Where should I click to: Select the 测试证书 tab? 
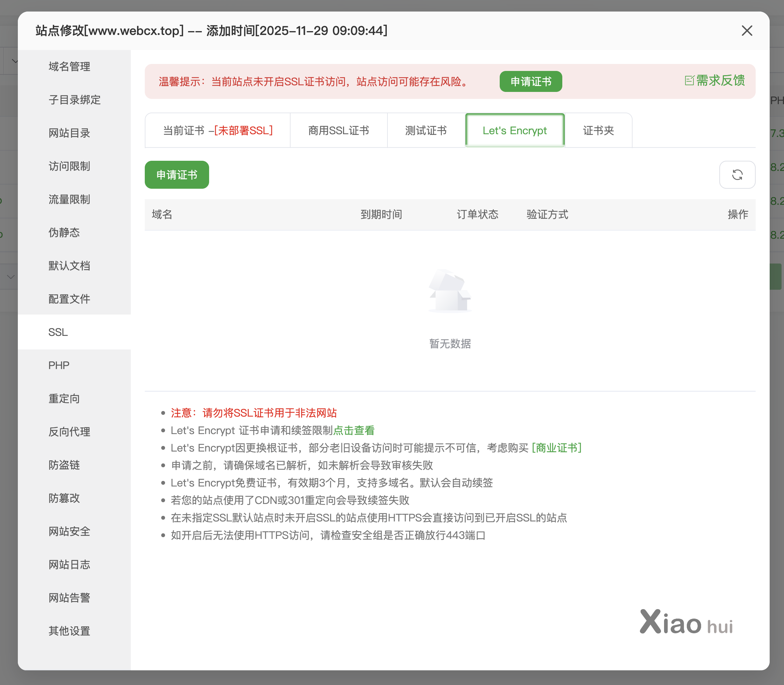pos(426,131)
